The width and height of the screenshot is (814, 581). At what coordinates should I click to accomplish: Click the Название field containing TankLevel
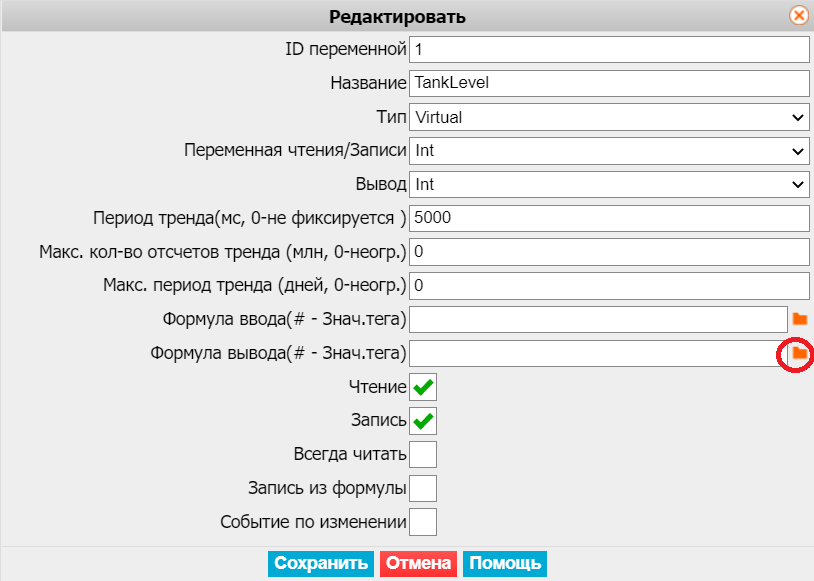(x=609, y=83)
